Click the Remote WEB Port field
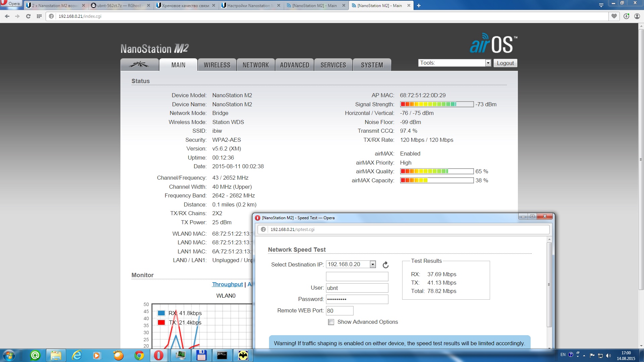644x362 pixels. [339, 311]
